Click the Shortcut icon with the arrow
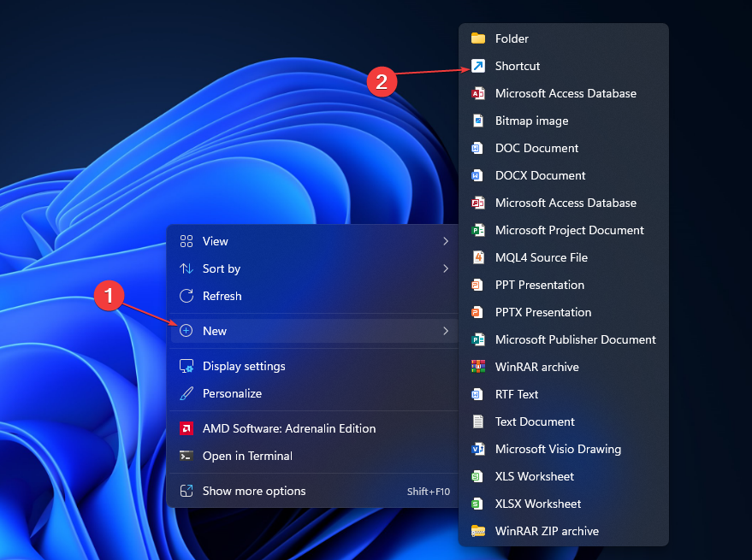 point(479,66)
